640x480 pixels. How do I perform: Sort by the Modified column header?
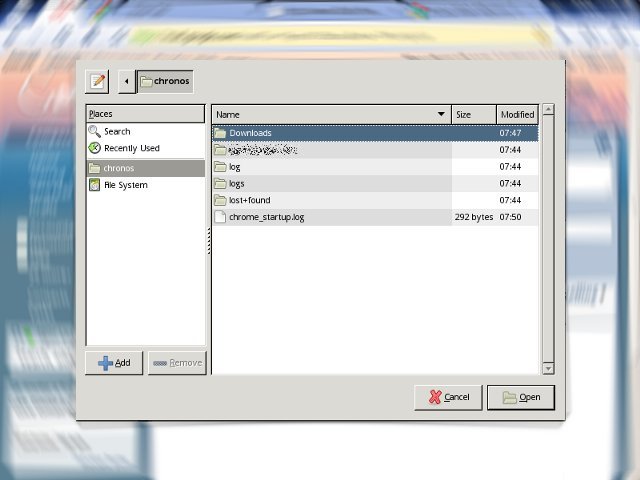[x=518, y=115]
